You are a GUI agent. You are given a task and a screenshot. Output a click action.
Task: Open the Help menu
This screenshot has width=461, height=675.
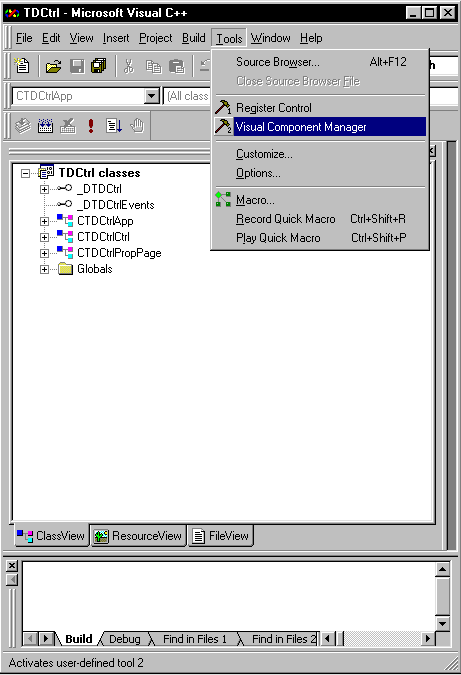311,38
